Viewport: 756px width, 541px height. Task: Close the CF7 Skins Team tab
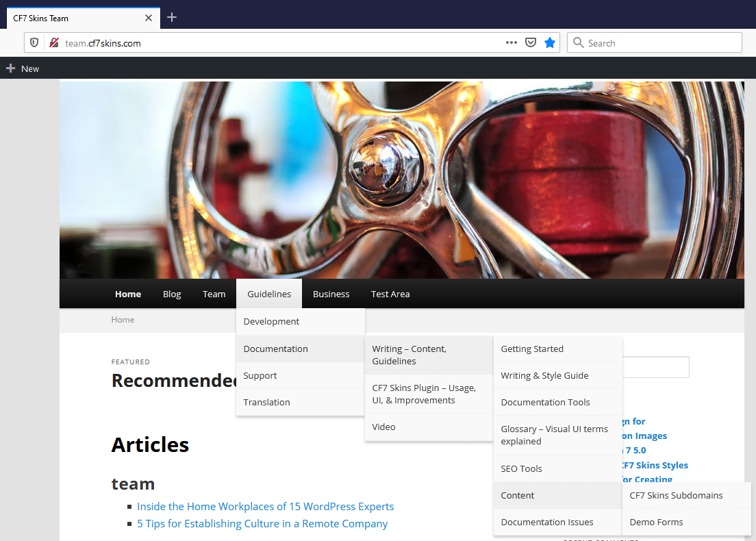[x=148, y=18]
